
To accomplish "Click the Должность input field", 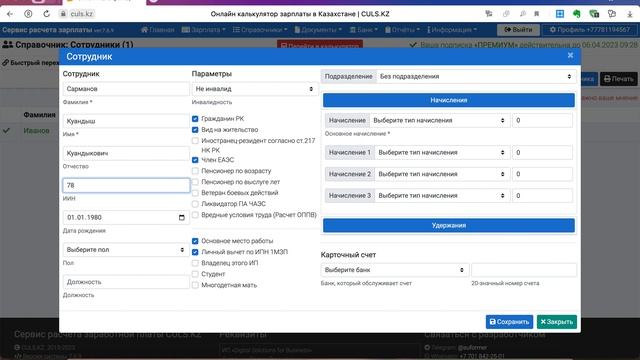I will coord(126,282).
